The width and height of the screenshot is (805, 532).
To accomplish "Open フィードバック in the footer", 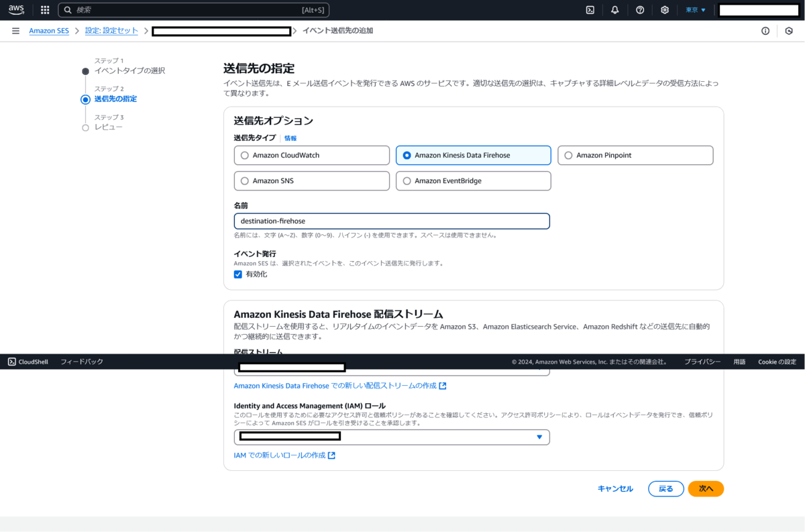I will point(82,362).
